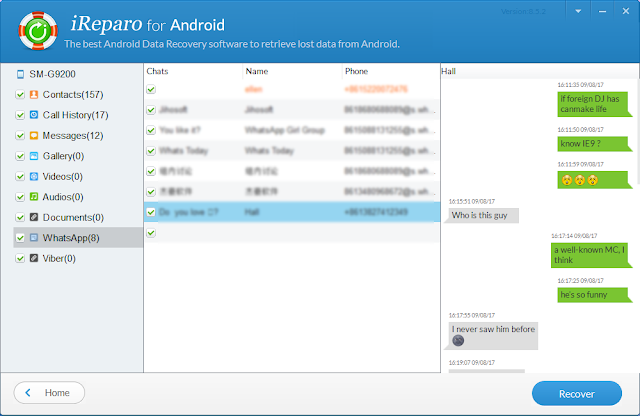Uncheck the Contacts(157) checkbox

coord(20,95)
